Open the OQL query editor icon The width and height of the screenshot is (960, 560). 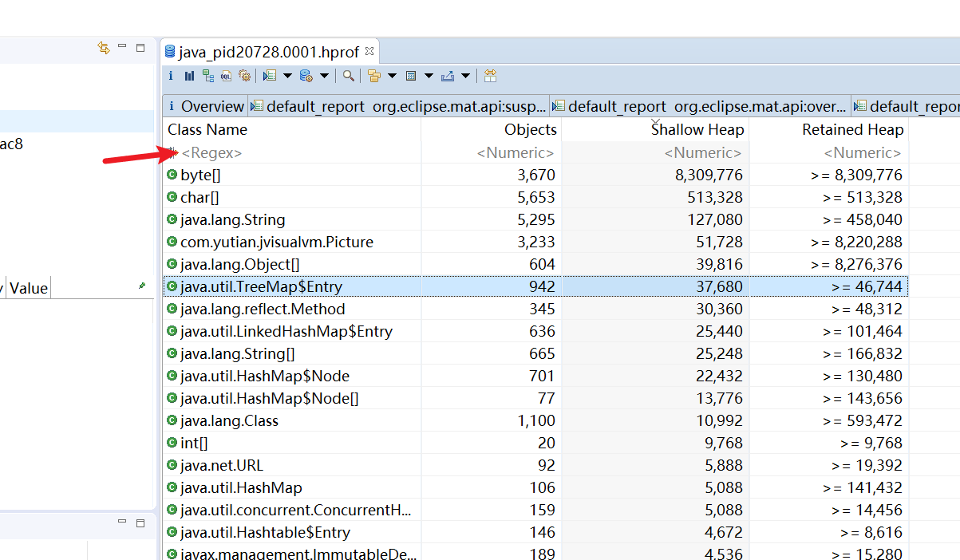click(x=226, y=76)
